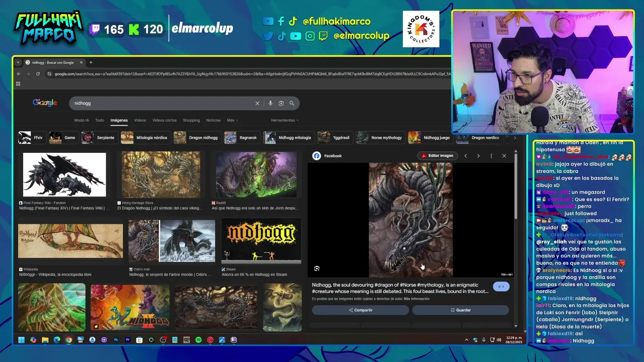Open site info icon in address bar
The image size is (644, 362).
click(x=49, y=74)
